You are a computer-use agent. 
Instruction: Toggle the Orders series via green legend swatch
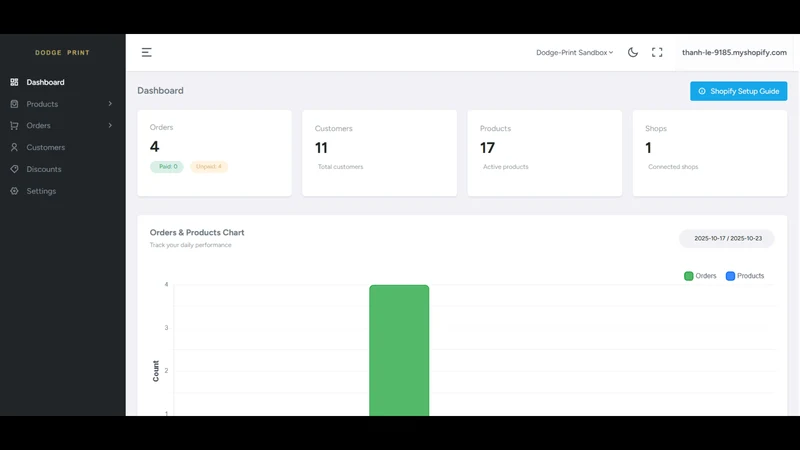click(x=688, y=276)
